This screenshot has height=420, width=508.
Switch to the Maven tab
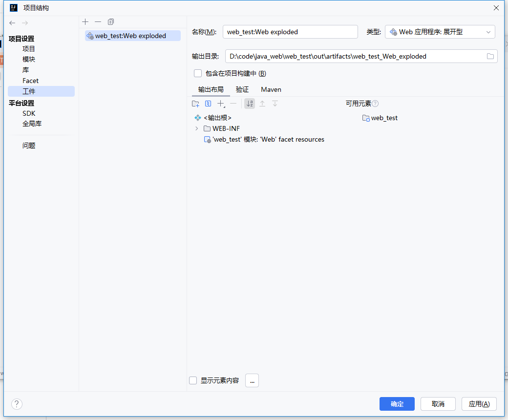coord(271,89)
